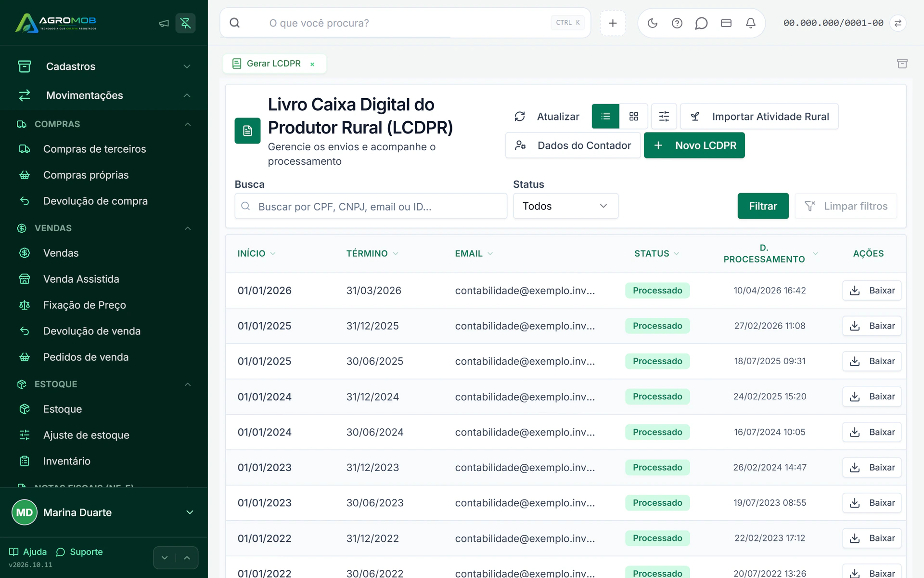Switch to grid card view

point(634,117)
